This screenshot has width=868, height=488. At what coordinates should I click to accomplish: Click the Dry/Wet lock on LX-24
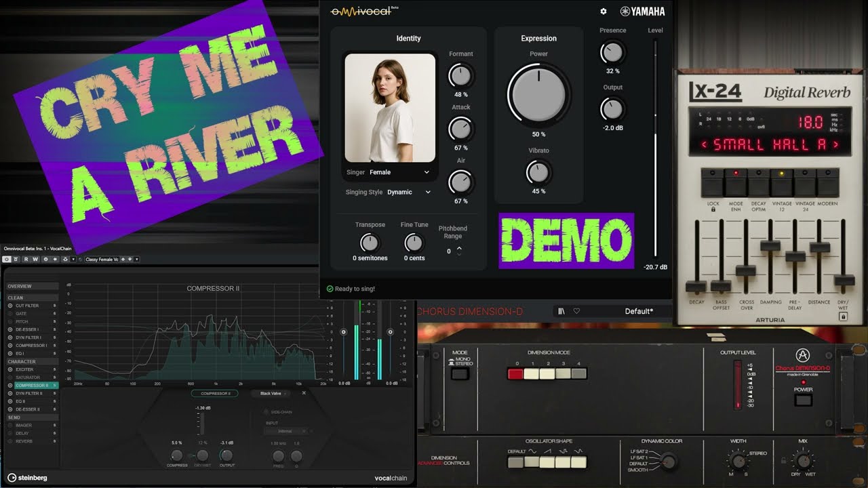(x=844, y=316)
